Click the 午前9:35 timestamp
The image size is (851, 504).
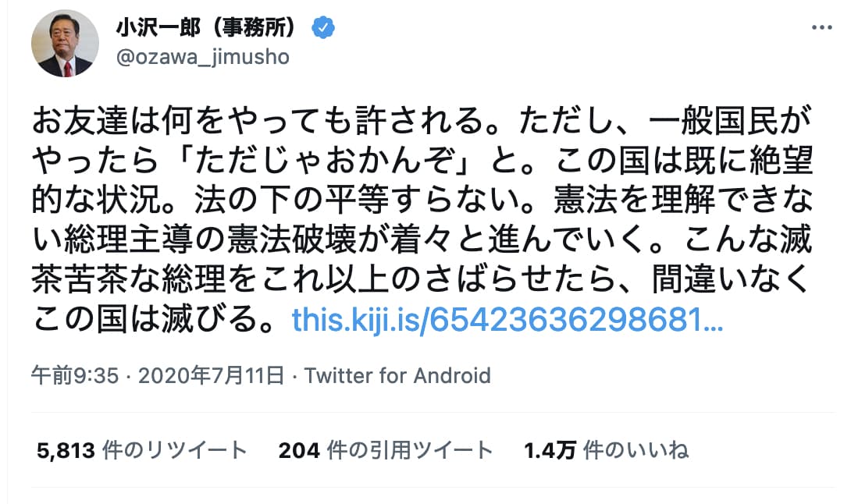(x=75, y=376)
